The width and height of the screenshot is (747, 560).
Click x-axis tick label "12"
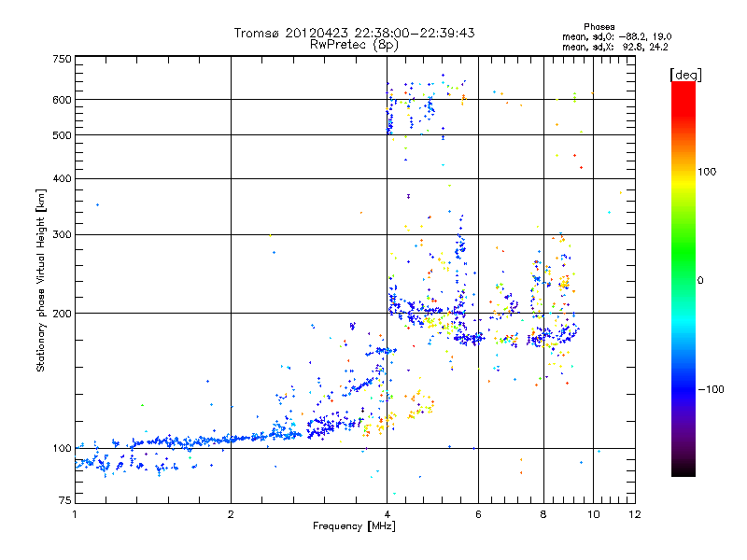pyautogui.click(x=635, y=514)
